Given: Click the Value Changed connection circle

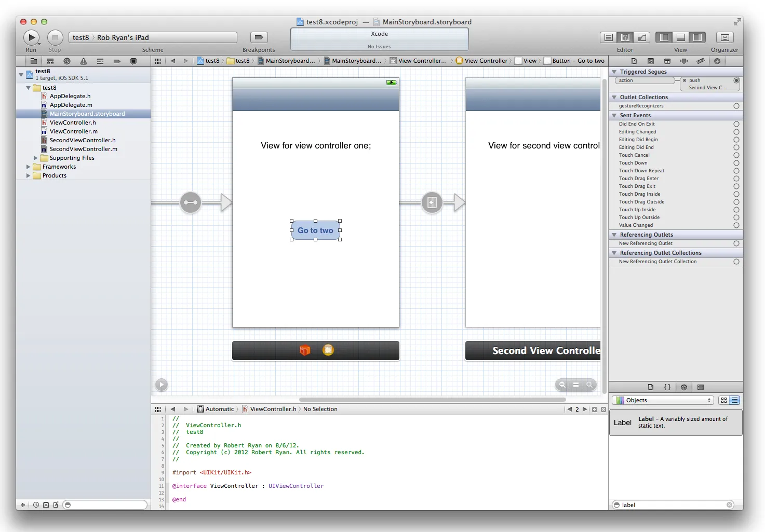Looking at the screenshot, I should click(736, 225).
